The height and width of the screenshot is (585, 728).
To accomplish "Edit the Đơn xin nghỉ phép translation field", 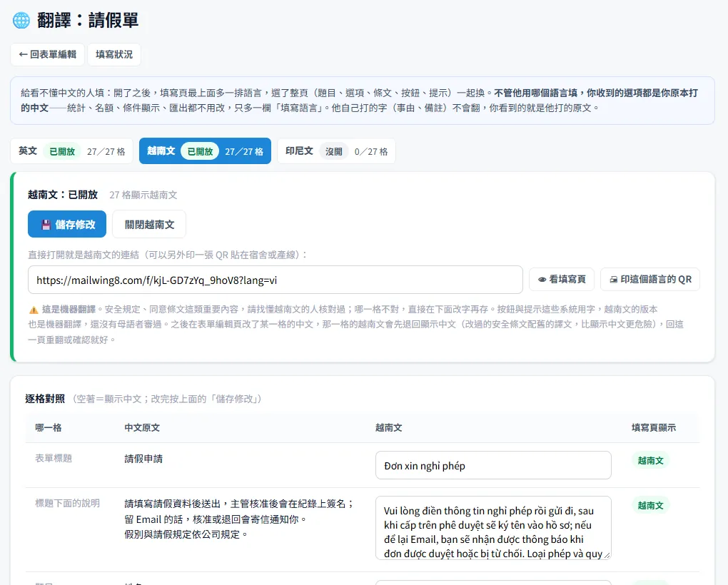I will tap(493, 465).
